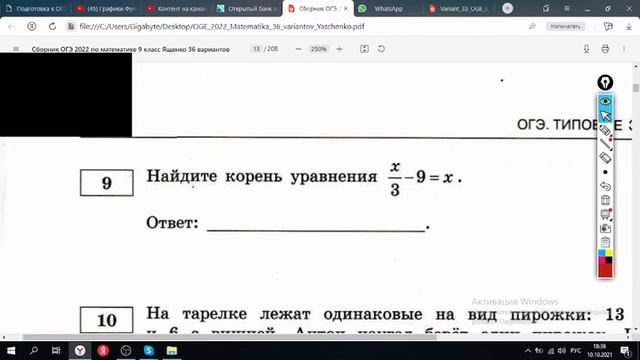Open the 'Открытый банк' tab
Screen dimensions: 640x360
[247, 9]
